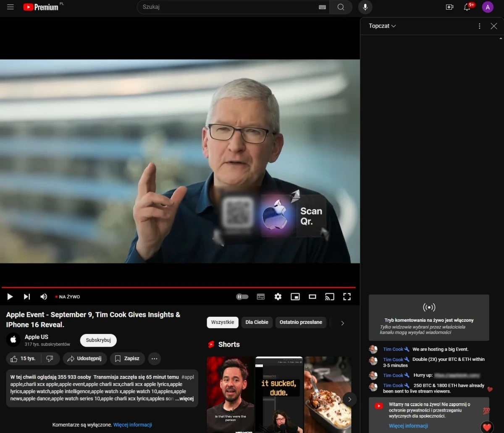Open YouTube notifications bell
The width and height of the screenshot is (504, 433).
tap(467, 7)
